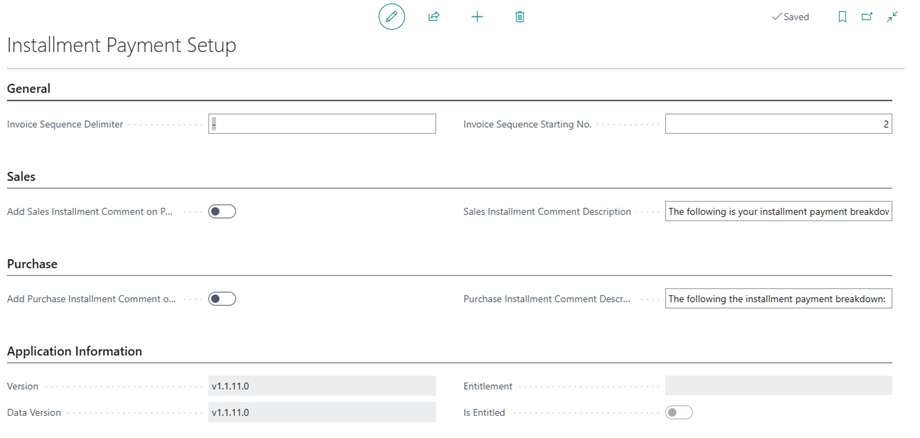
Task: Click Purchase Installment Comment Description field
Action: point(779,299)
